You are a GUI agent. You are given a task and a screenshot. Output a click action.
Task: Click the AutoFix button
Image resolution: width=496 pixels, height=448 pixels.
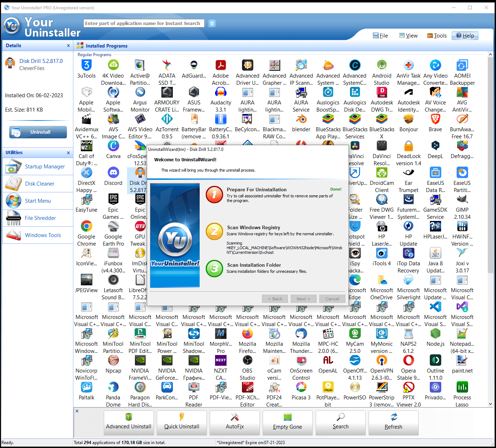235,423
